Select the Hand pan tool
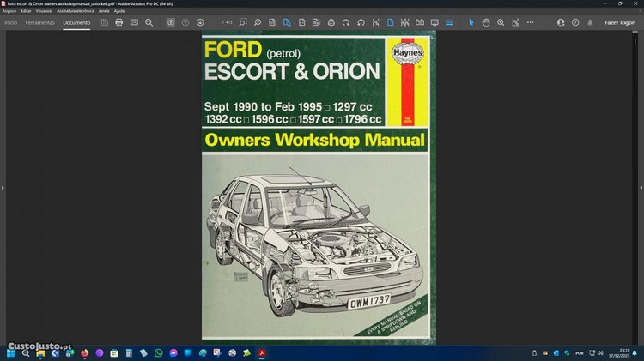This screenshot has height=361, width=644. point(486,22)
